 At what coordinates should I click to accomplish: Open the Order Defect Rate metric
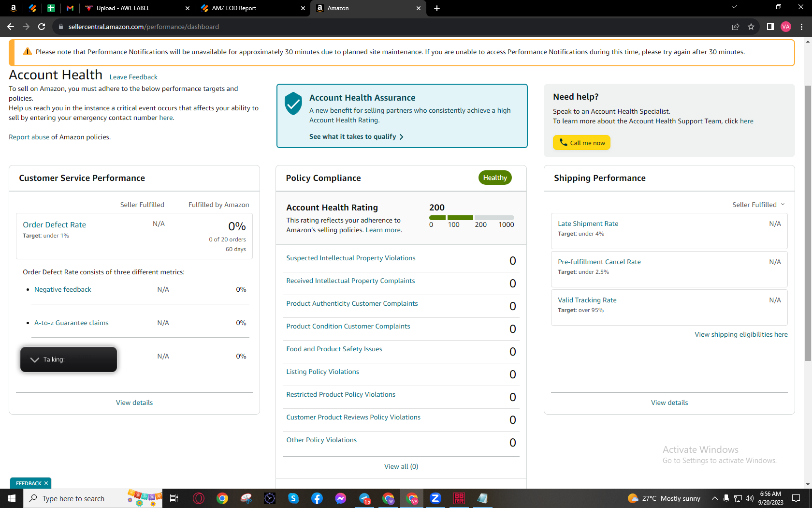(54, 224)
